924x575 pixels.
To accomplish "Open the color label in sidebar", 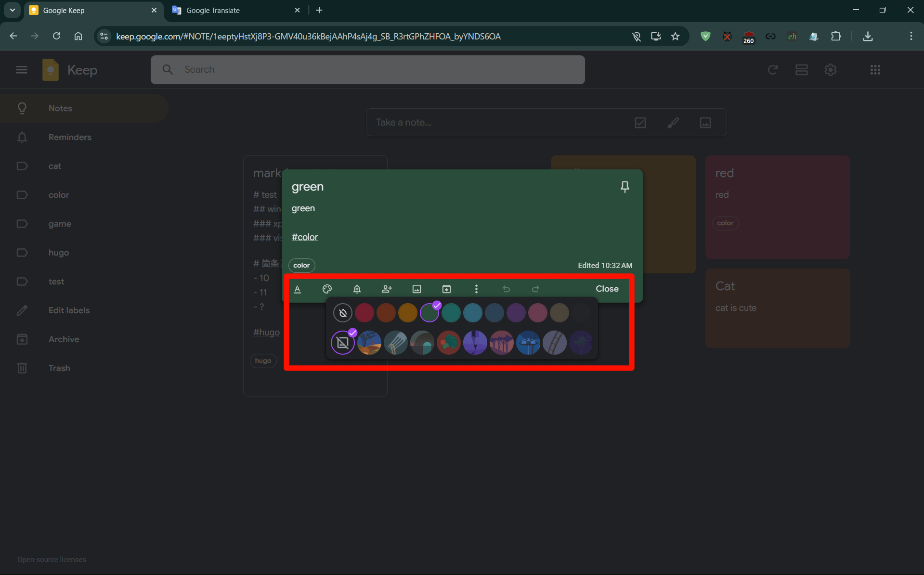I will [84, 195].
